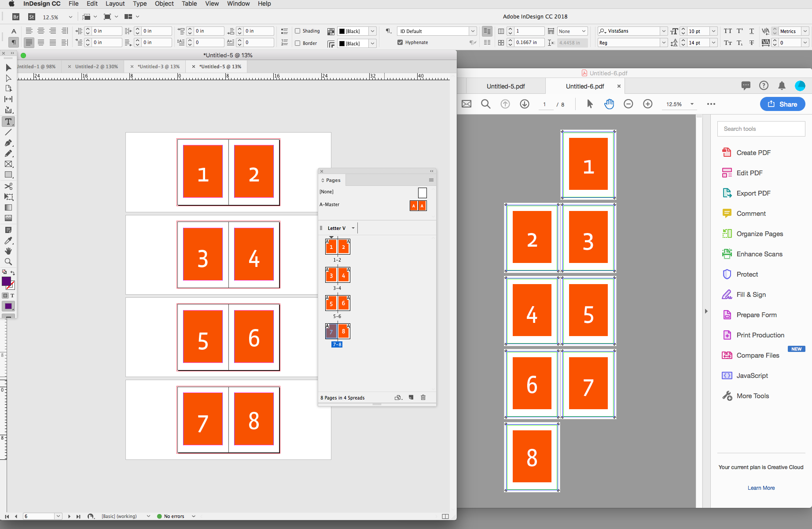Delete selected pages with trash icon
Screen dimensions: 812x529
point(423,397)
